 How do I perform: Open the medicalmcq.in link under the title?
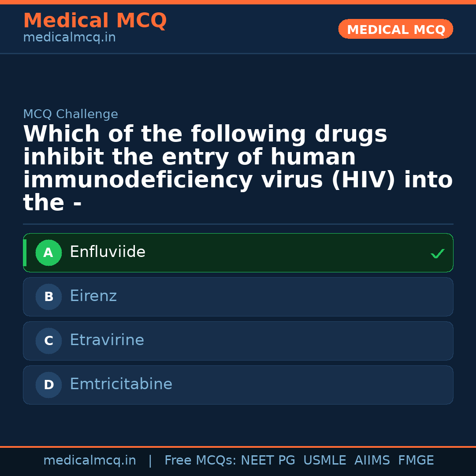(x=69, y=38)
